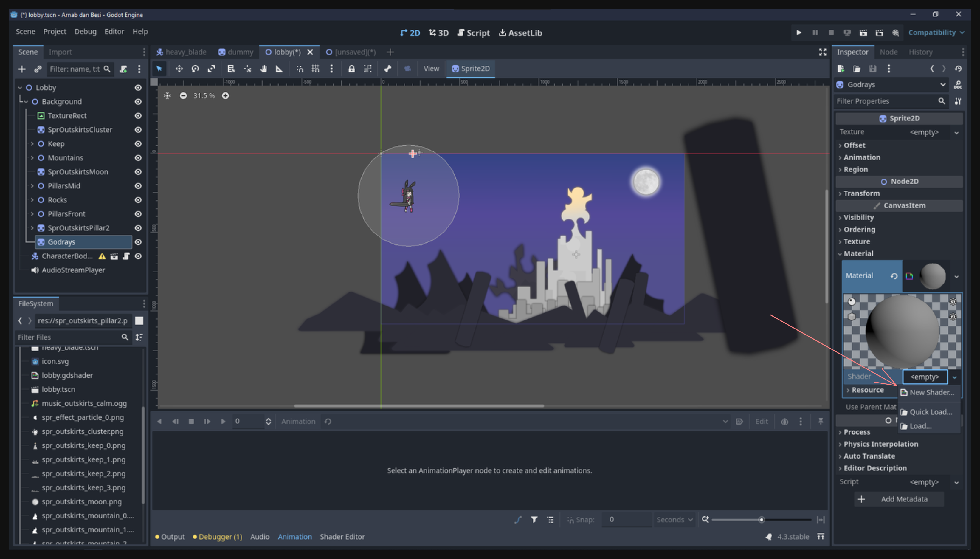Select the Move Mode tool icon
980x559 pixels.
tap(179, 69)
